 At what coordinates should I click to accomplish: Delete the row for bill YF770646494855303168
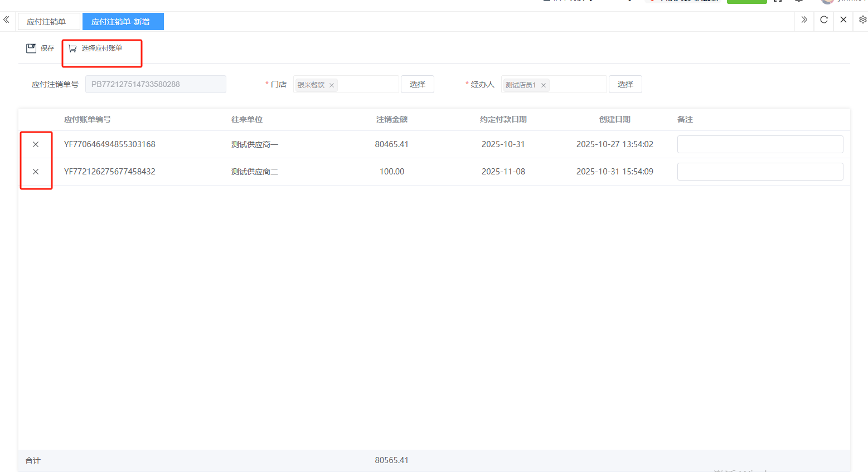point(36,144)
